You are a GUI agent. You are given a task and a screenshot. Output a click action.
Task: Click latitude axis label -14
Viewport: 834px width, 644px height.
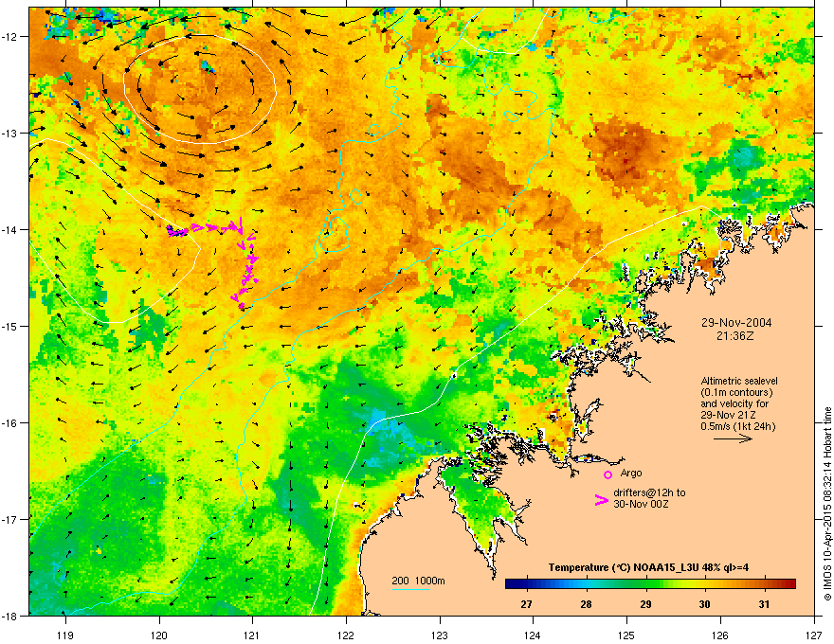[x=9, y=230]
